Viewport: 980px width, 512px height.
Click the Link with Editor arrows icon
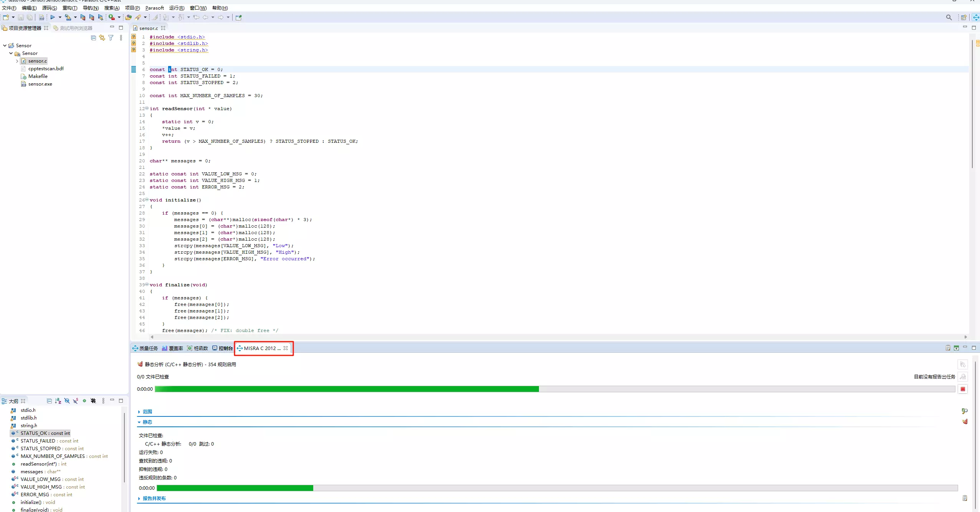pyautogui.click(x=102, y=38)
